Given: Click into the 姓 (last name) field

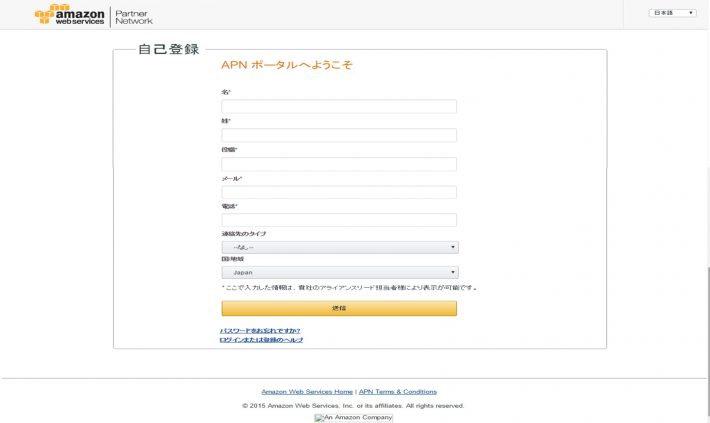Looking at the screenshot, I should tap(339, 135).
